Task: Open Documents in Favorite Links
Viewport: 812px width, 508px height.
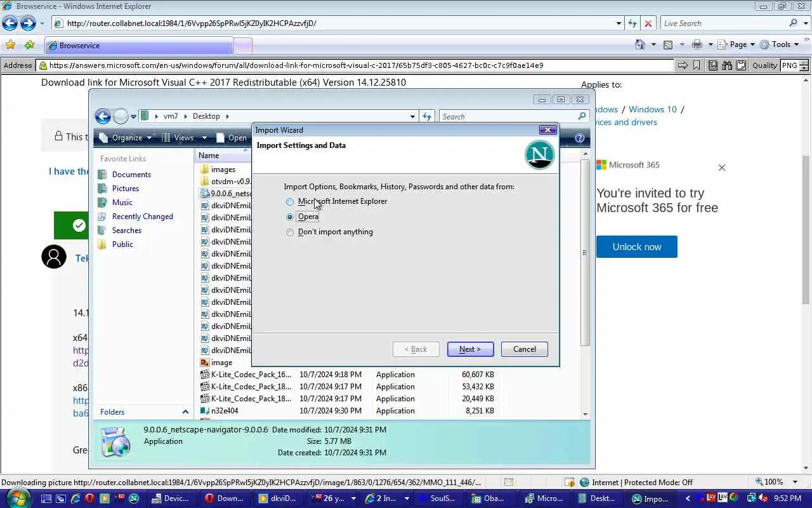Action: coord(131,175)
